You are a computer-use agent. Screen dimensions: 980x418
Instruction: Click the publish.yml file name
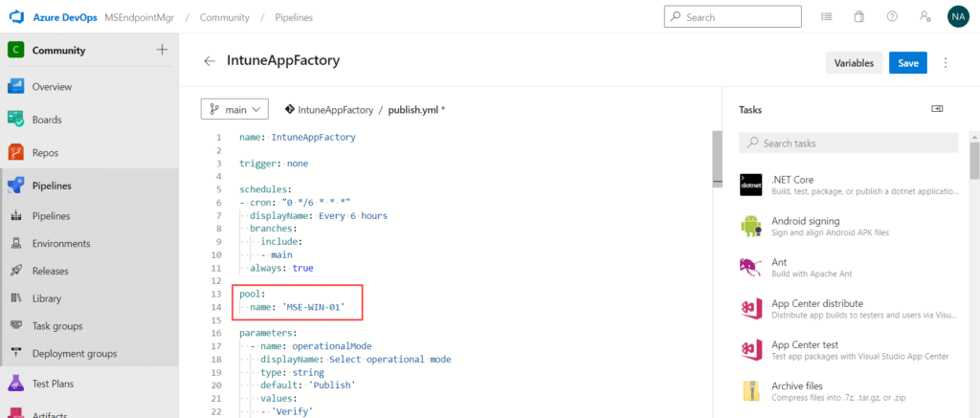(412, 109)
